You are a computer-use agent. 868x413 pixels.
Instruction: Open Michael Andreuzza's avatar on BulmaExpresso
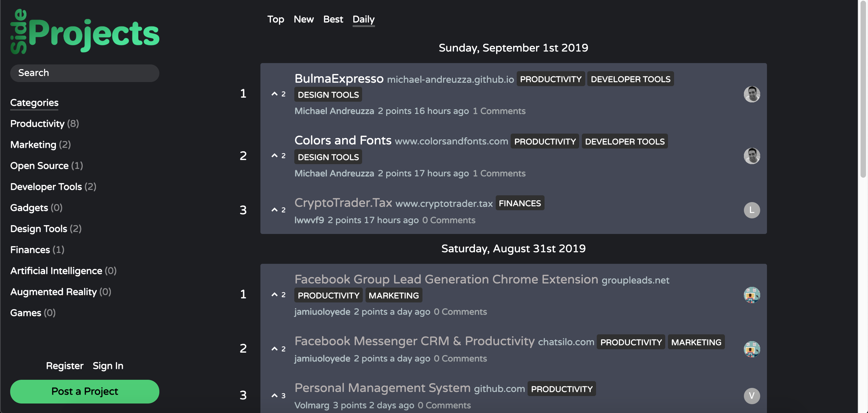pos(752,94)
